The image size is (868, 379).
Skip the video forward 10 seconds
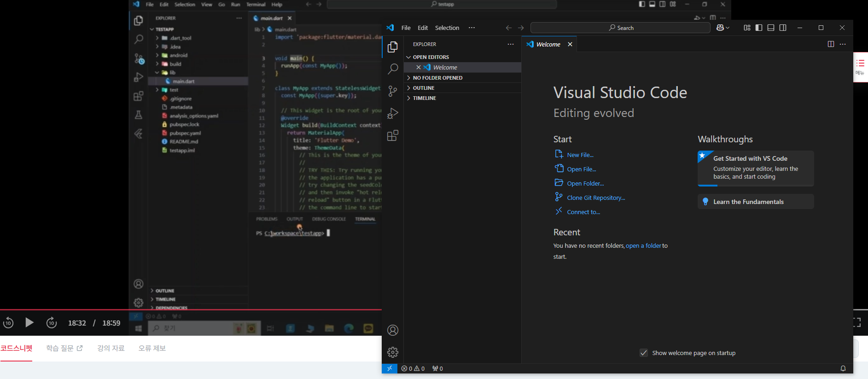coord(52,323)
